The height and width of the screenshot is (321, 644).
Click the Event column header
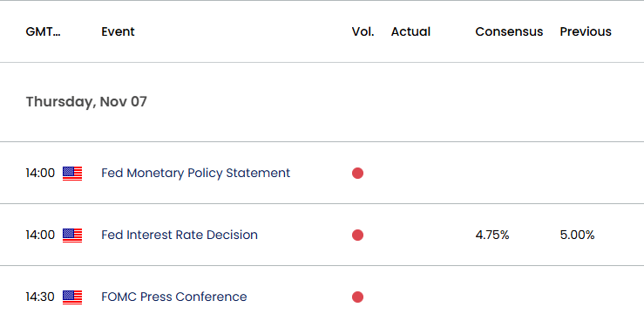pyautogui.click(x=118, y=31)
